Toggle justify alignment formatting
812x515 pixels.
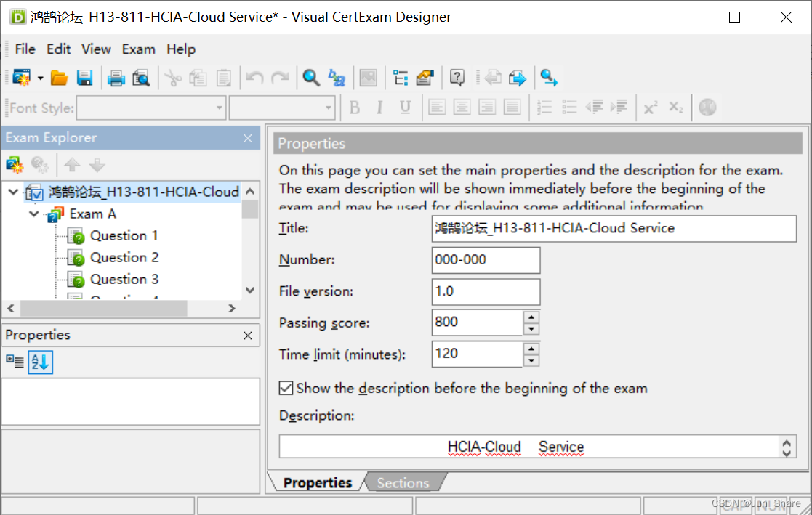[512, 108]
